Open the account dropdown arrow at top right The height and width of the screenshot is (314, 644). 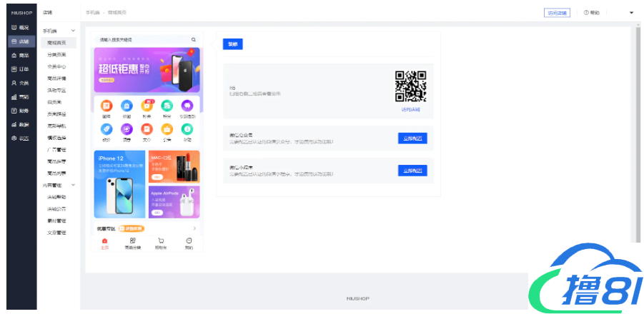pyautogui.click(x=631, y=13)
